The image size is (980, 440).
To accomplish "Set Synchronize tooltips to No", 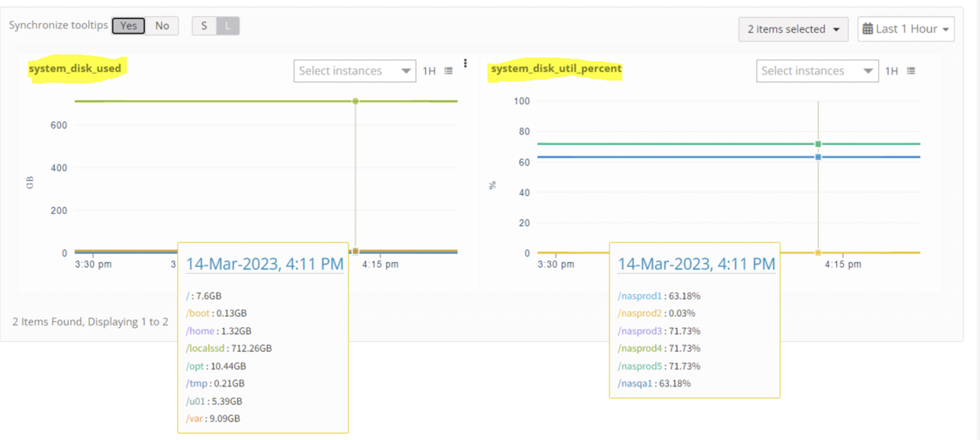I will (x=162, y=26).
